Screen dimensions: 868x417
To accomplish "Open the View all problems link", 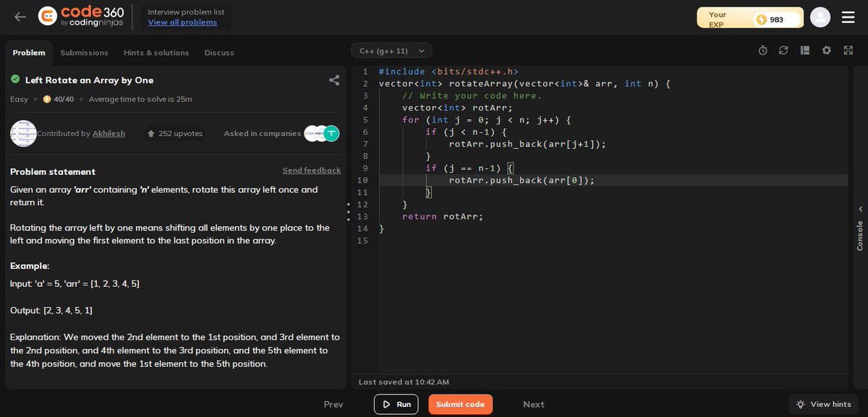I will [182, 22].
